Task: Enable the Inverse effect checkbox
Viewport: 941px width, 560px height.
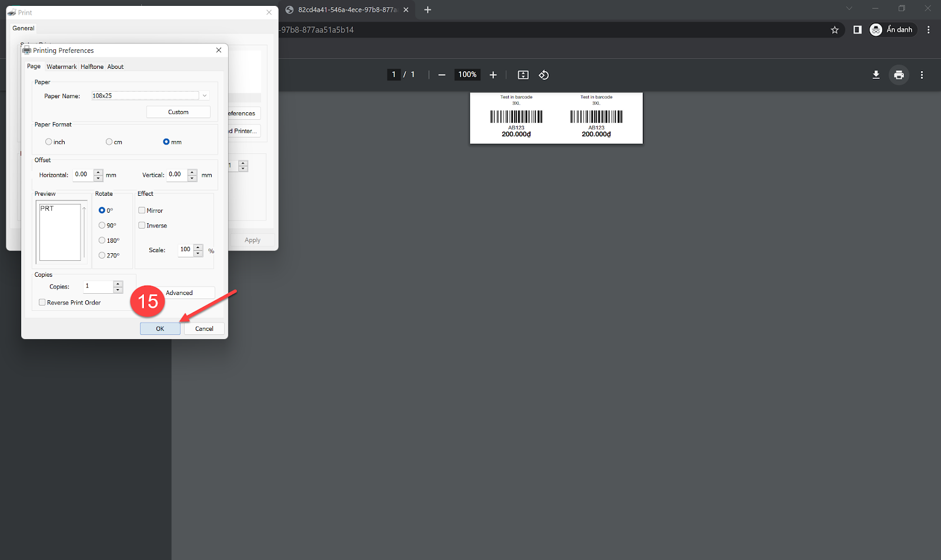Action: tap(142, 225)
